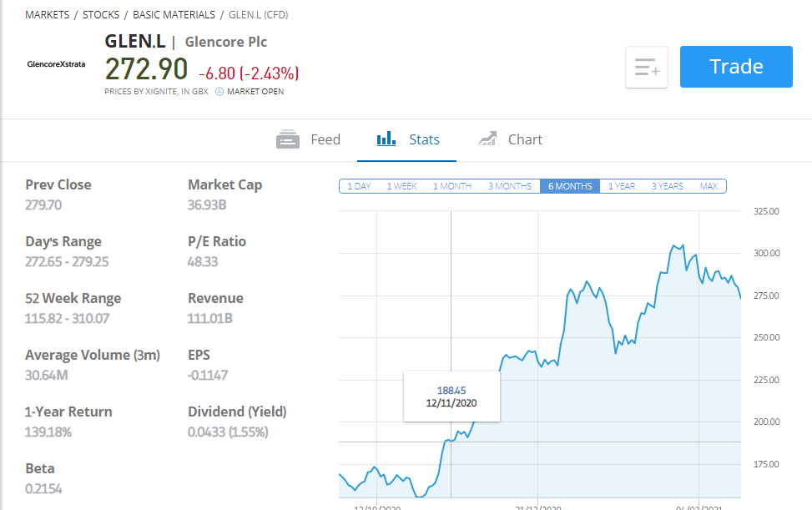The image size is (812, 510).
Task: Click the add-to-watchlist icon button
Action: coord(646,67)
